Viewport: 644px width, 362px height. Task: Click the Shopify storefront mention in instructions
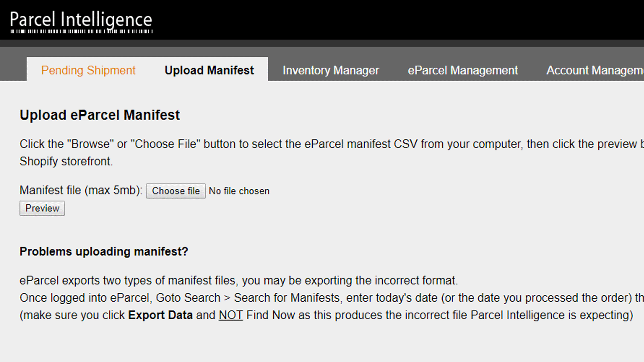66,161
